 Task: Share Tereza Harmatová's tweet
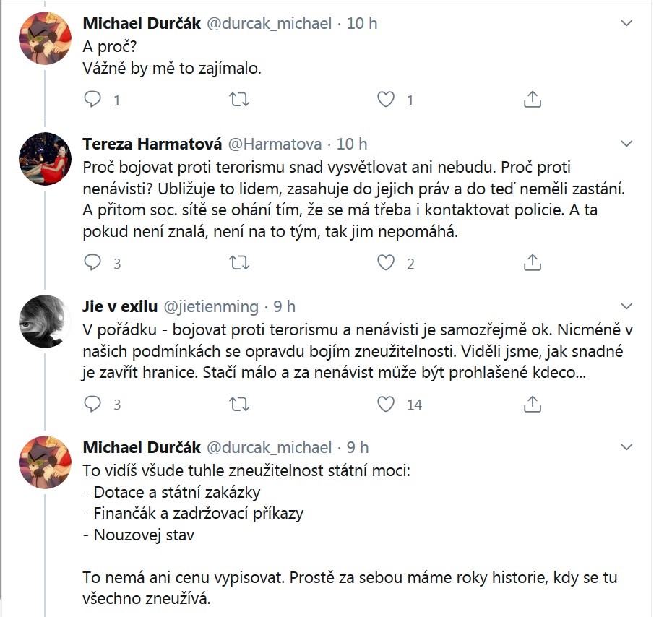click(x=533, y=262)
